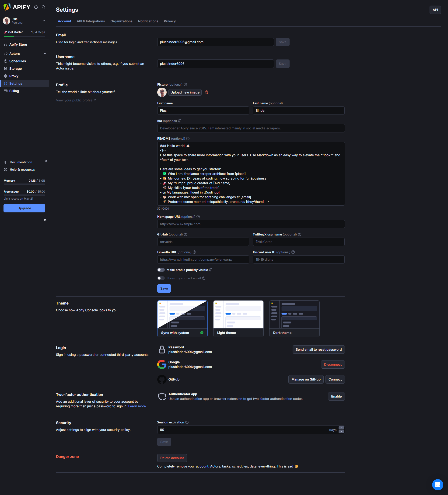Open the Notifications tab
The width and height of the screenshot is (448, 495).
[148, 21]
